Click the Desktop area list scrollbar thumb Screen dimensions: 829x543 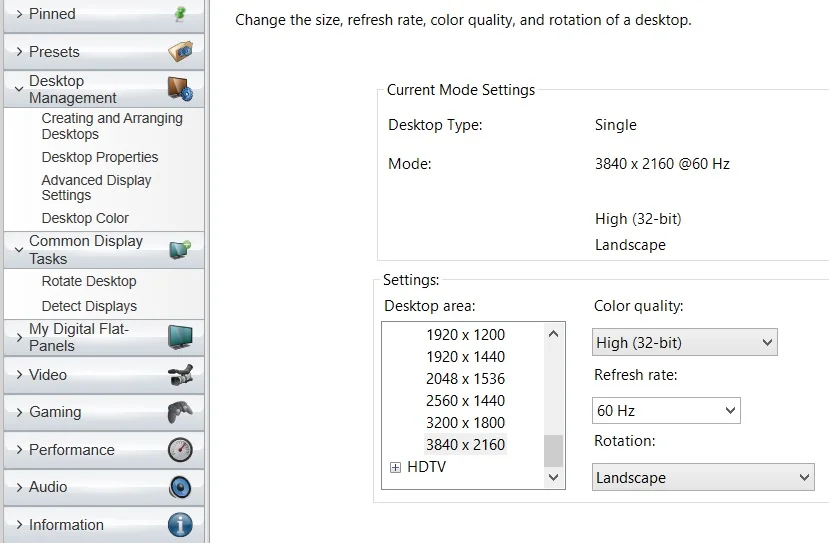[554, 451]
